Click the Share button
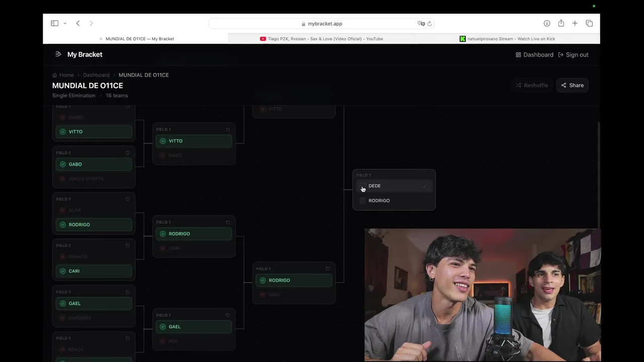The height and width of the screenshot is (362, 644). click(x=572, y=85)
